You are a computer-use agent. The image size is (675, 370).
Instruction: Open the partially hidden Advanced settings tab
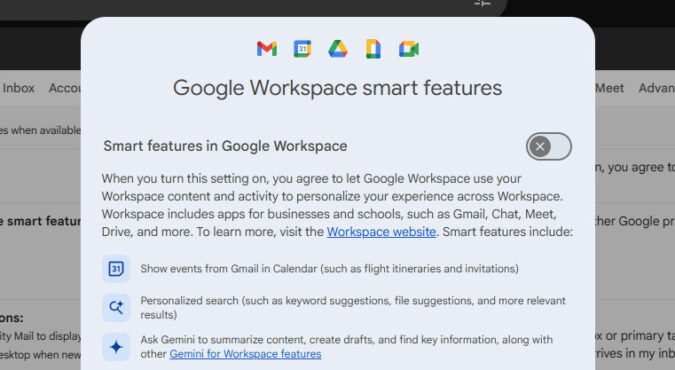(x=656, y=88)
